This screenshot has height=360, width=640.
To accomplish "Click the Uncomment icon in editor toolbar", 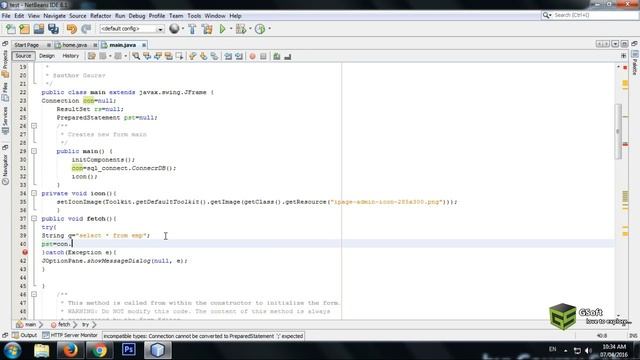I will (x=288, y=56).
